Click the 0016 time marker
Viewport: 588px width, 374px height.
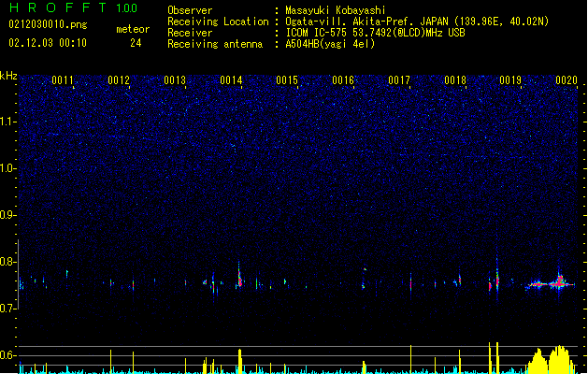point(343,80)
